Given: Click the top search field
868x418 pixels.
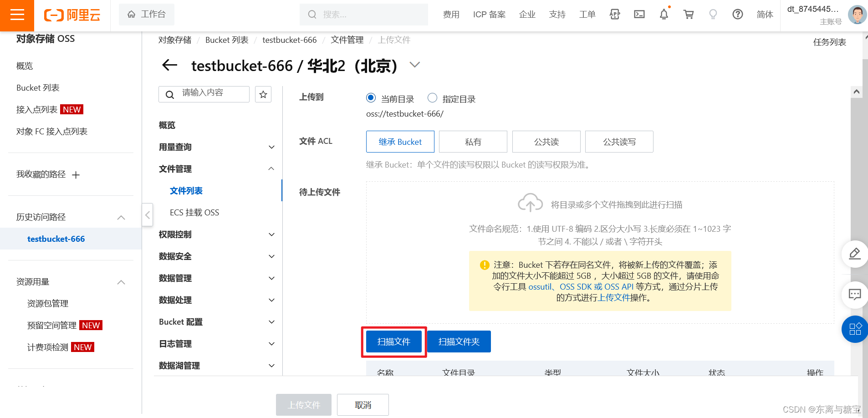Looking at the screenshot, I should (363, 15).
